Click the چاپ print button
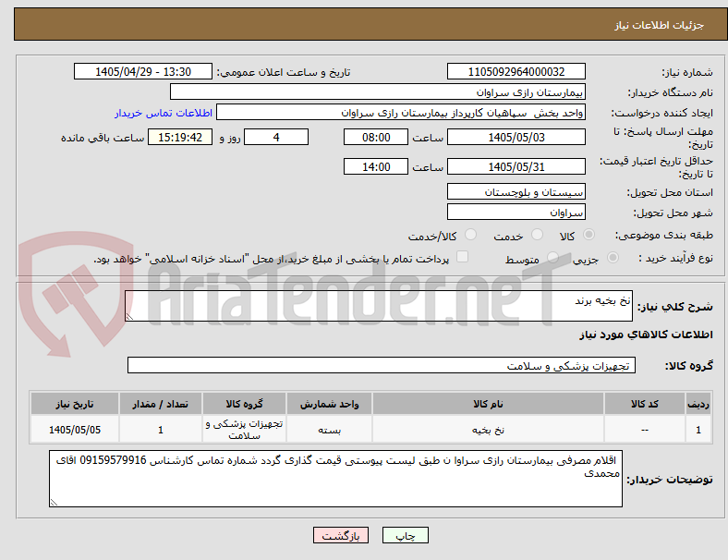This screenshot has height=560, width=728. tap(406, 535)
